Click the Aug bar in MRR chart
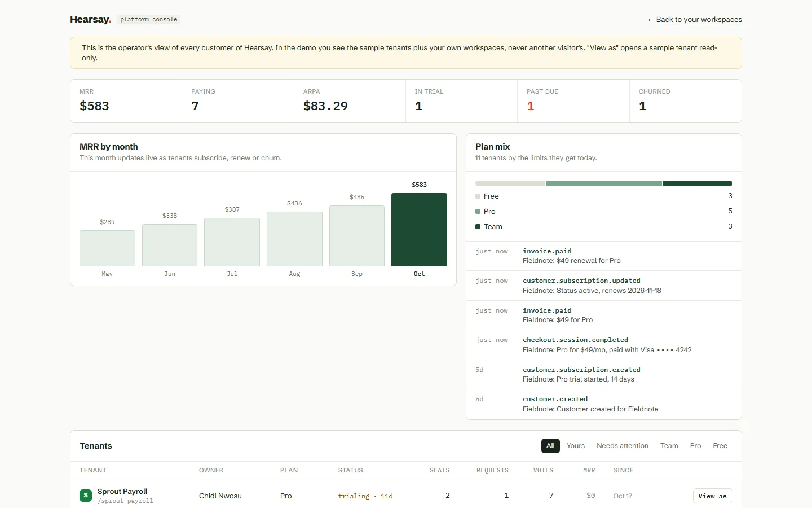This screenshot has width=812, height=508. click(294, 239)
